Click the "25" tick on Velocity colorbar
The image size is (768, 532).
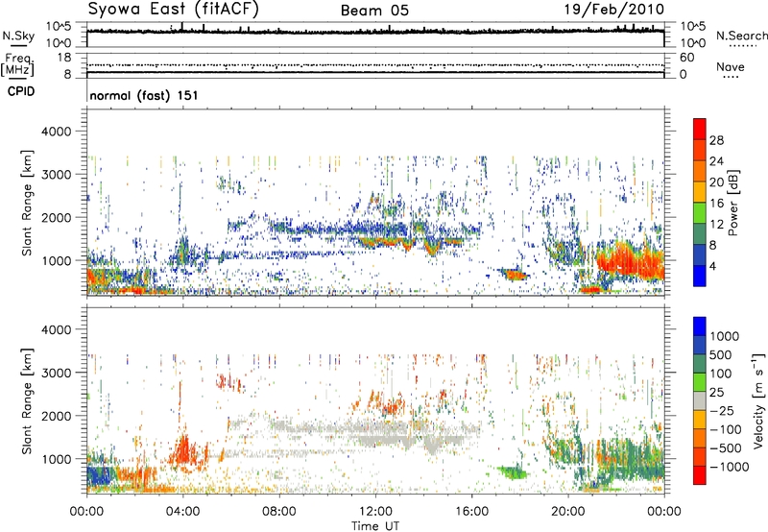point(716,392)
